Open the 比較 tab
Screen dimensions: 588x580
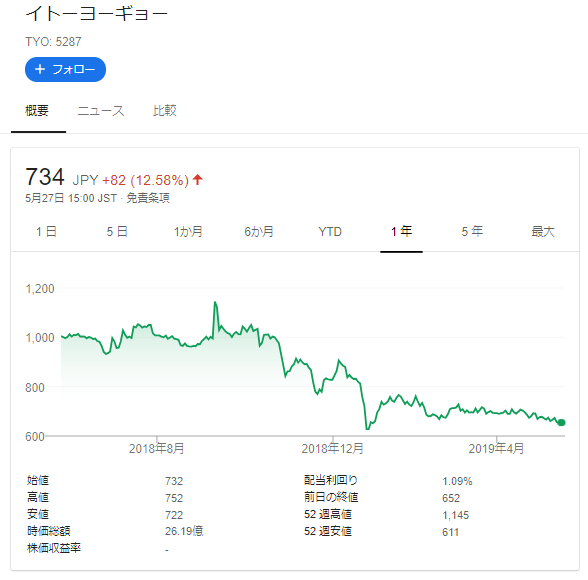click(x=165, y=111)
